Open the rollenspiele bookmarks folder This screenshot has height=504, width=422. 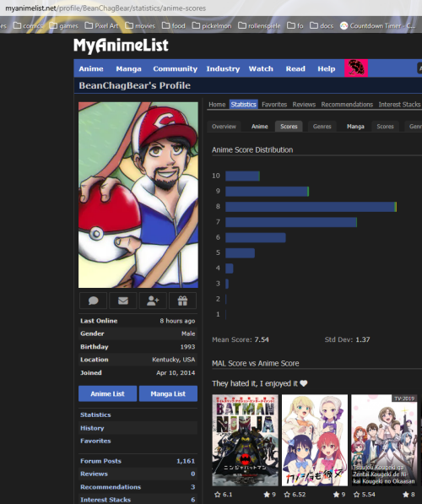(x=259, y=25)
